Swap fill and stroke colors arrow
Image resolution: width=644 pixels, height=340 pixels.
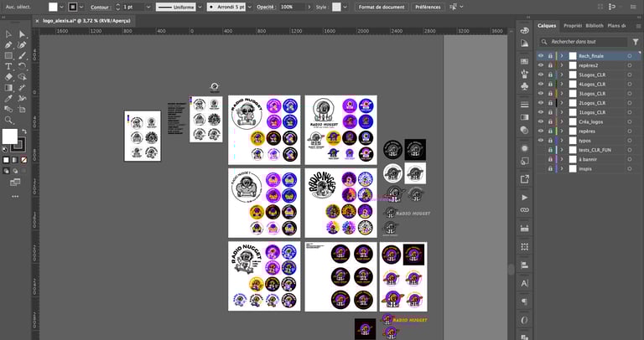(24, 131)
